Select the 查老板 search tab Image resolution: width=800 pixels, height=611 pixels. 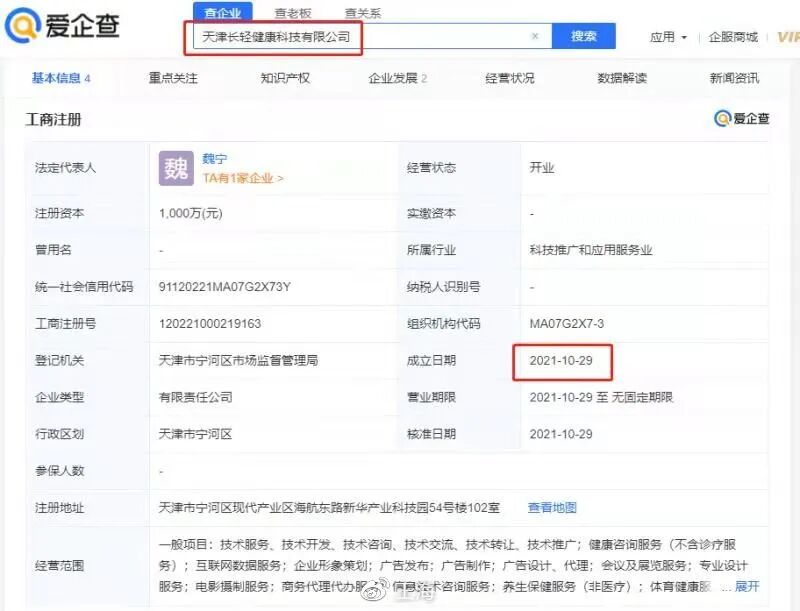293,13
